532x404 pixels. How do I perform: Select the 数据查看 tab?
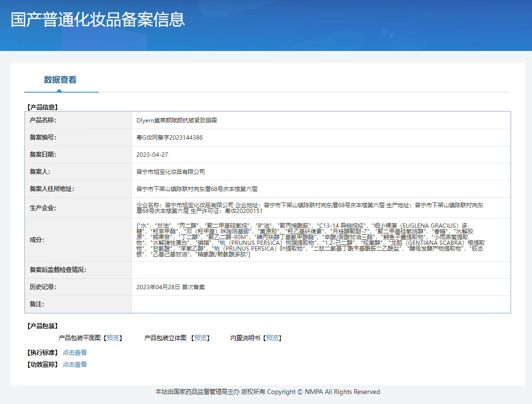[60, 80]
